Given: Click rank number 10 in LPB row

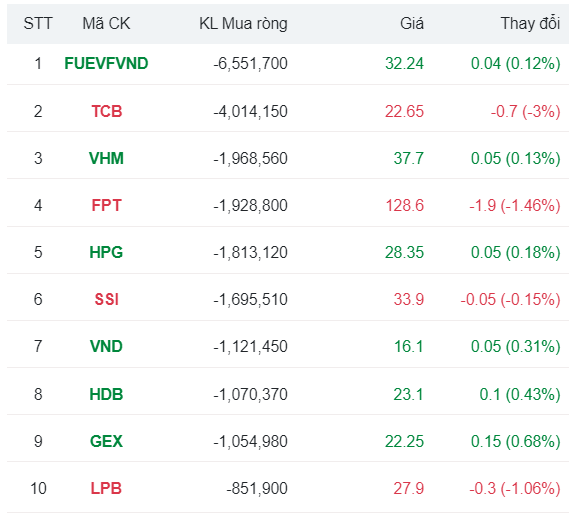Looking at the screenshot, I should (38, 488).
